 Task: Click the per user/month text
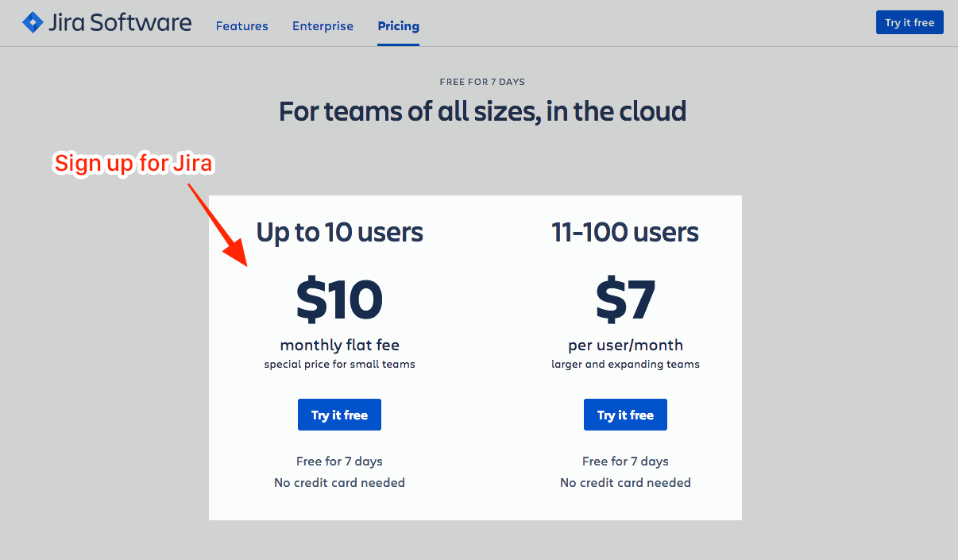[625, 345]
